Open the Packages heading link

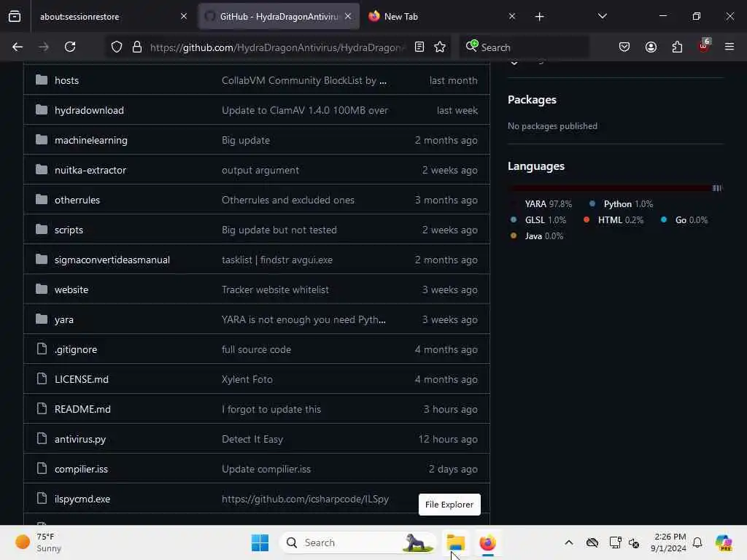click(532, 99)
